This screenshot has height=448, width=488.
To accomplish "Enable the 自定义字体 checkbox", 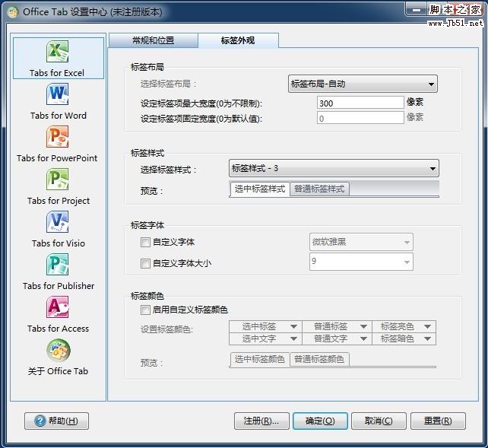I will [145, 242].
